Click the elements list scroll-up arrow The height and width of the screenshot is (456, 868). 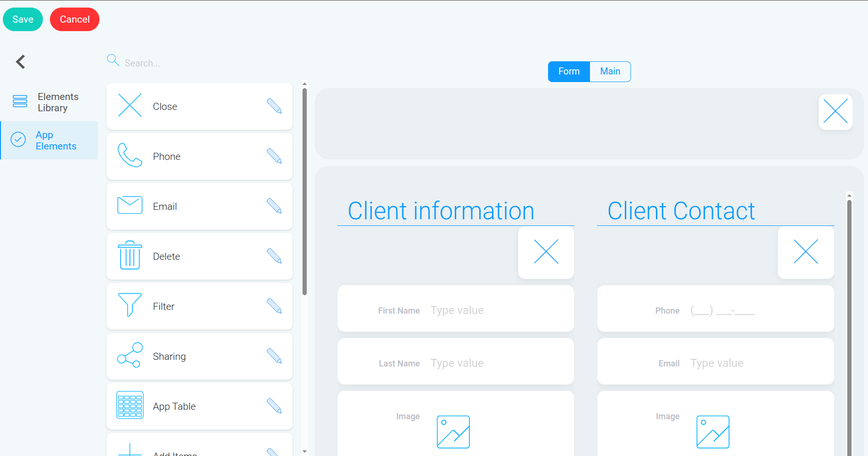304,84
